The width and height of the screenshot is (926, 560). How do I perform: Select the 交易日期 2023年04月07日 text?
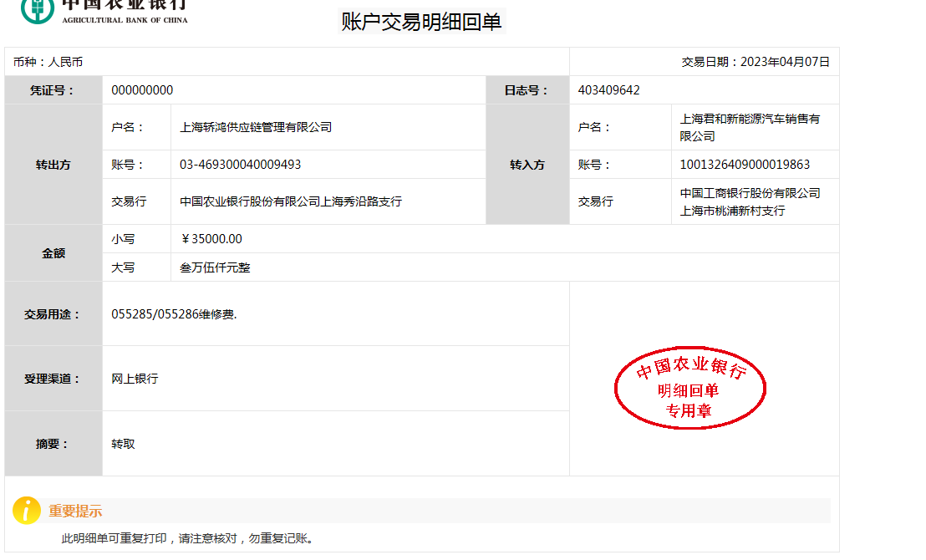(x=756, y=62)
